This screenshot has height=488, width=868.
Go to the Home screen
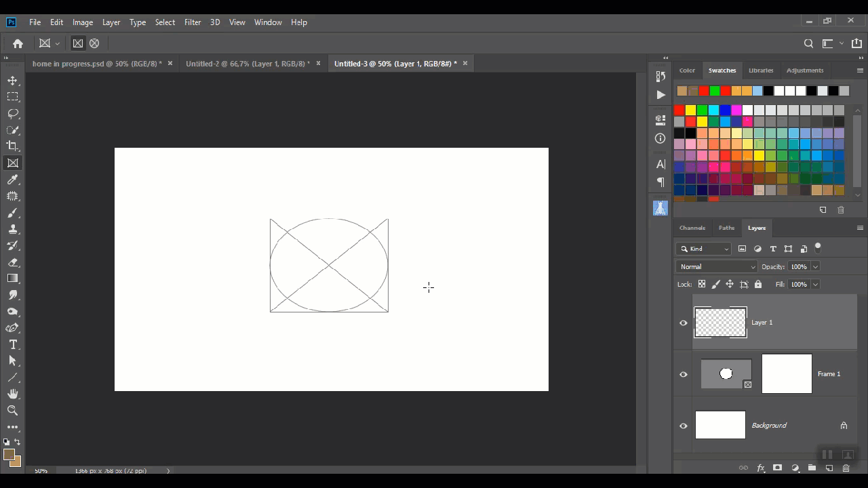18,43
